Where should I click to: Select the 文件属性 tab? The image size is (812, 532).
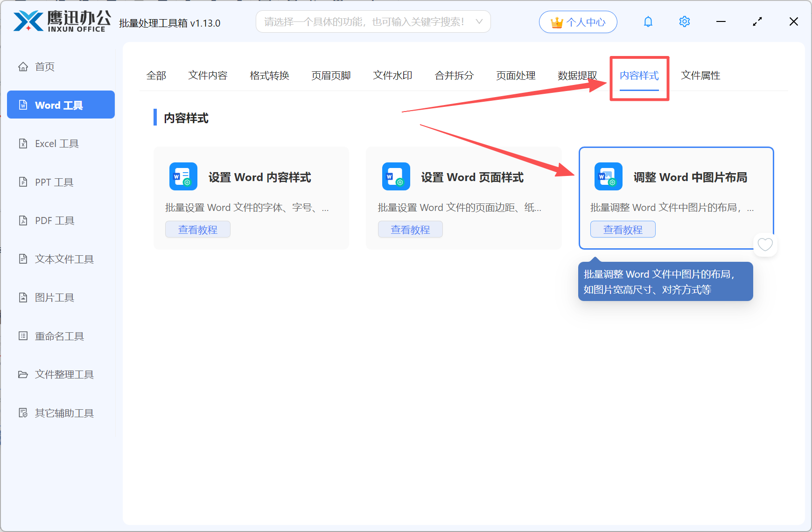coord(700,76)
